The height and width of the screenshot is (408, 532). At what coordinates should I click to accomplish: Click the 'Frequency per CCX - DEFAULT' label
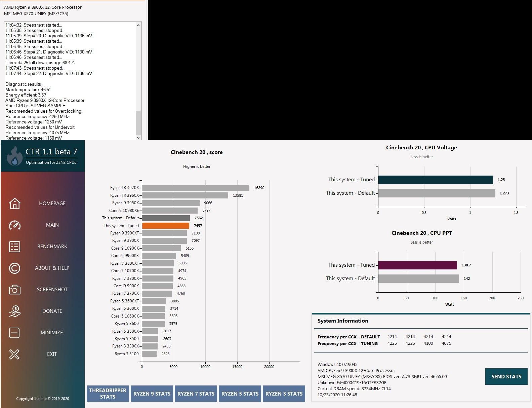[x=349, y=337]
